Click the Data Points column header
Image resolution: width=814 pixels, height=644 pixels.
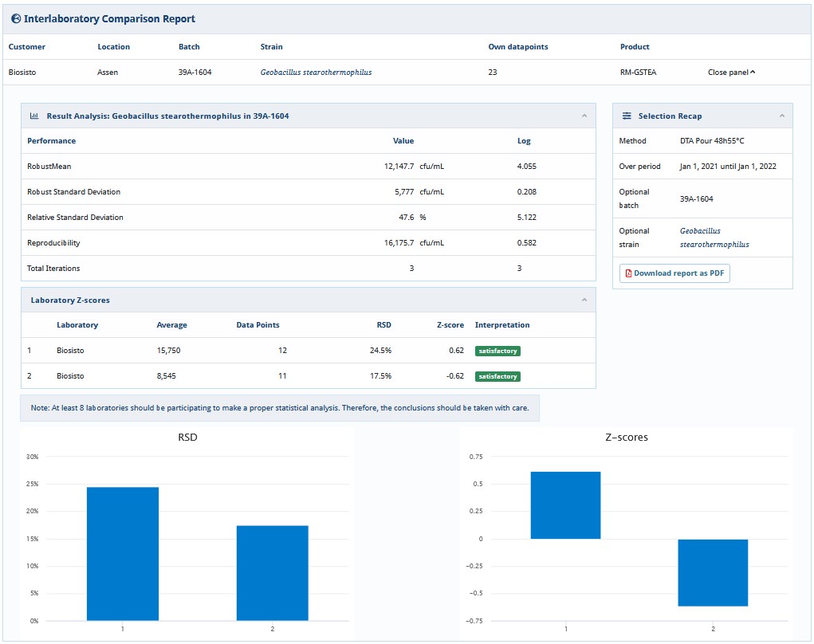click(258, 325)
